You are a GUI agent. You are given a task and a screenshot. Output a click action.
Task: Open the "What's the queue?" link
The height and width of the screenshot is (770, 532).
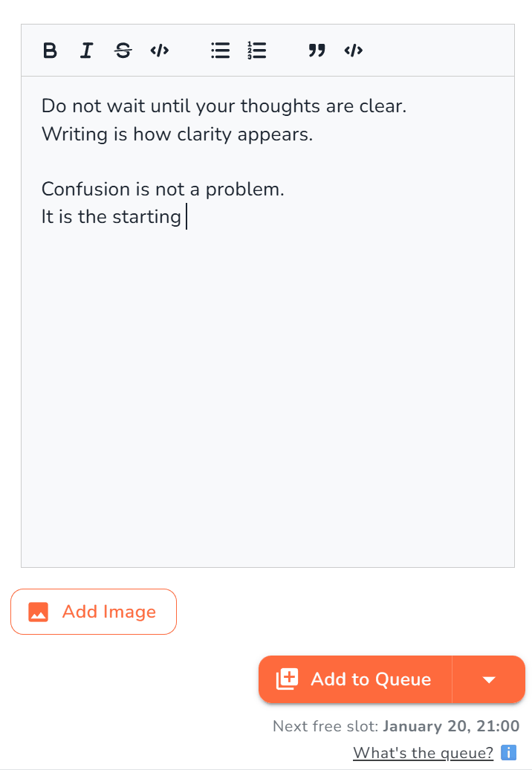point(423,753)
